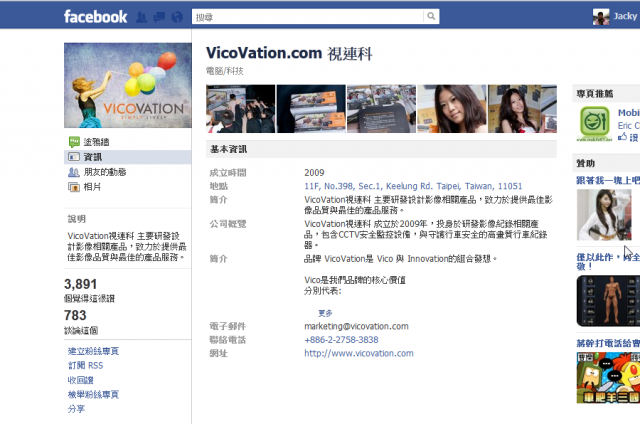Click the address link 11F, No.398 Keelung Rd
This screenshot has height=424, width=640.
pyautogui.click(x=413, y=186)
